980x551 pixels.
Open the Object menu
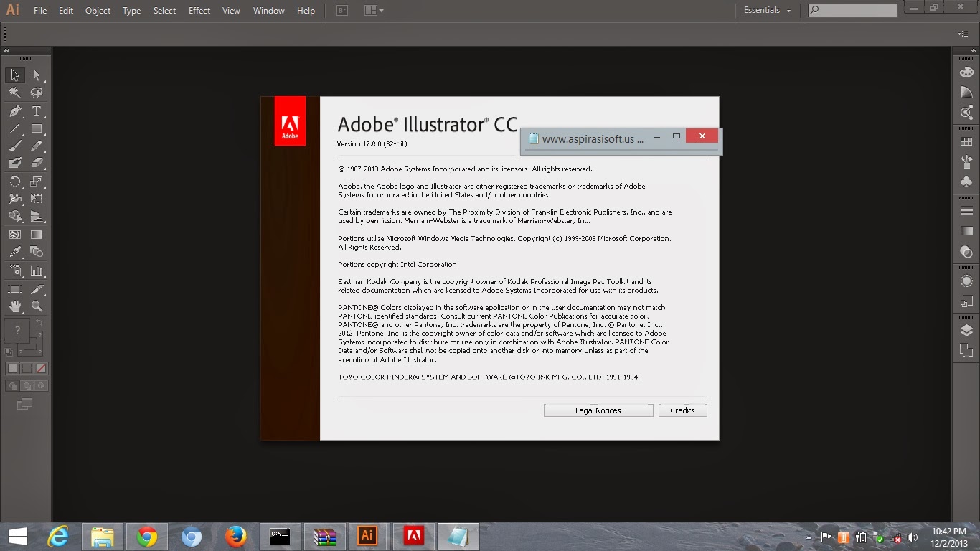click(x=98, y=11)
